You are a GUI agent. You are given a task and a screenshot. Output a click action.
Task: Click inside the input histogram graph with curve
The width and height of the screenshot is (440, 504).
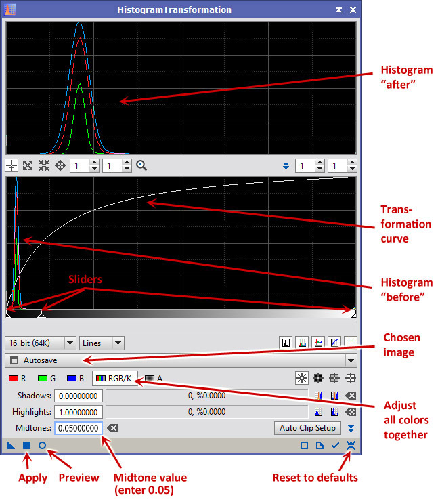coord(181,243)
